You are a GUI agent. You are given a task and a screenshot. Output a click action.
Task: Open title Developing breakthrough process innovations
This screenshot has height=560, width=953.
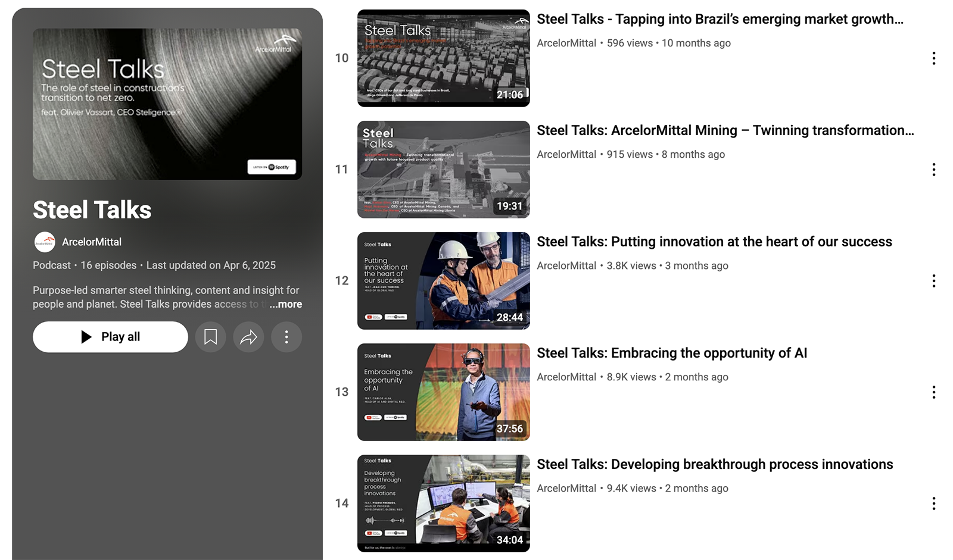715,464
